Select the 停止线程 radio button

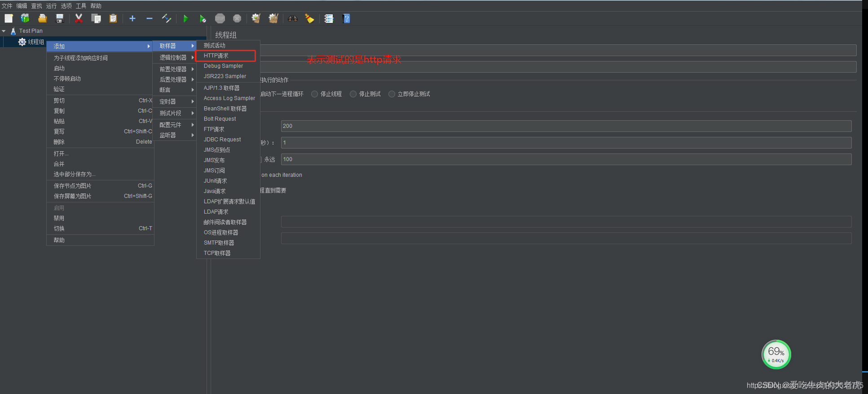point(314,94)
